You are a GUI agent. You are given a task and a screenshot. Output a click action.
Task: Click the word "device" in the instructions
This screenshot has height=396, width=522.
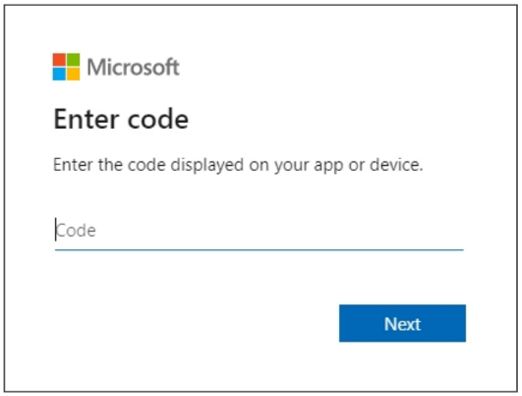[395, 164]
